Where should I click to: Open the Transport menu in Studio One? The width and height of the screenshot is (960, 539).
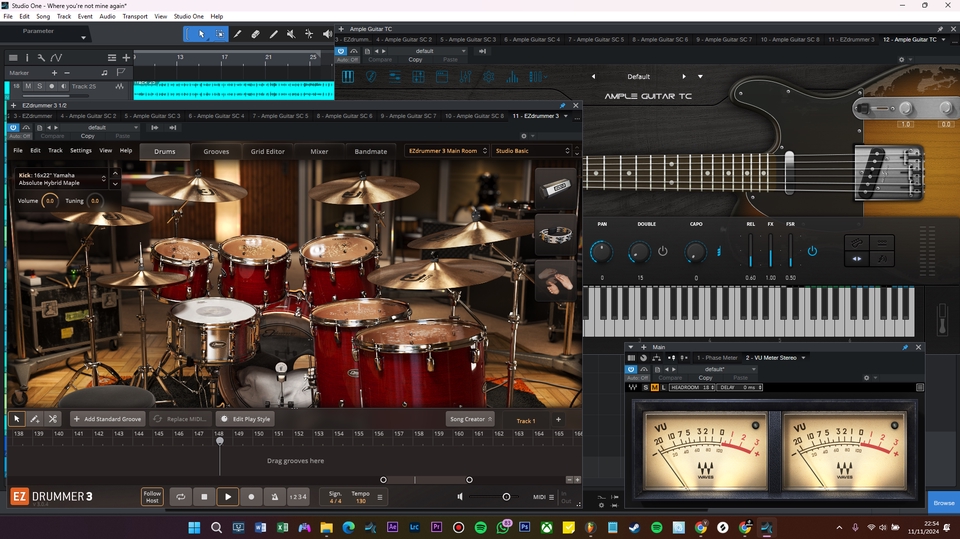click(135, 17)
